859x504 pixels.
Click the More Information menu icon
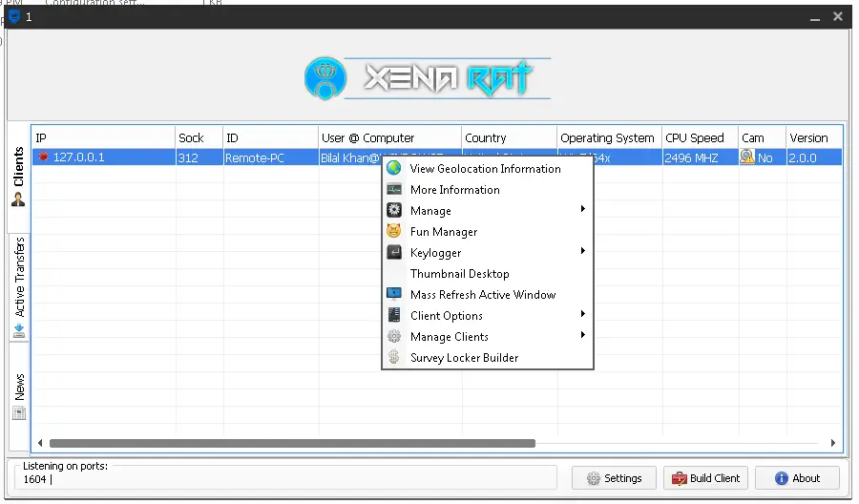coord(393,189)
